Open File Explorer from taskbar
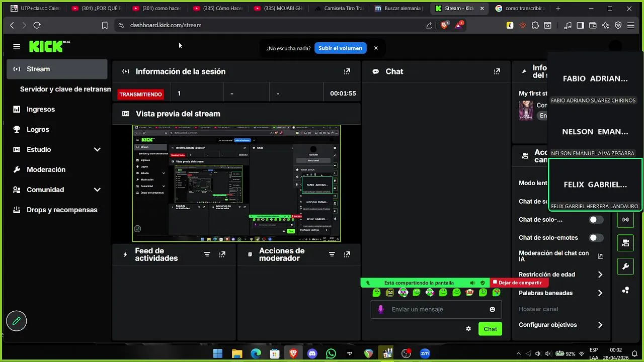 click(x=237, y=353)
